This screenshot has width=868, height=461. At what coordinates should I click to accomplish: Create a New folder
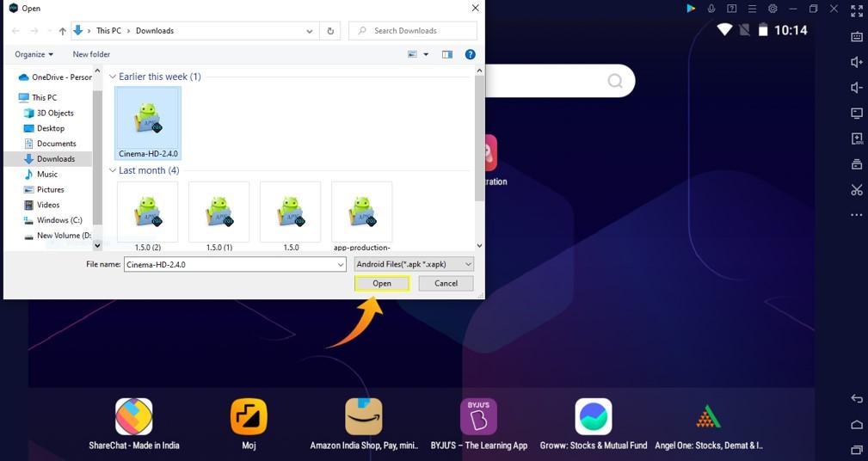click(x=91, y=54)
